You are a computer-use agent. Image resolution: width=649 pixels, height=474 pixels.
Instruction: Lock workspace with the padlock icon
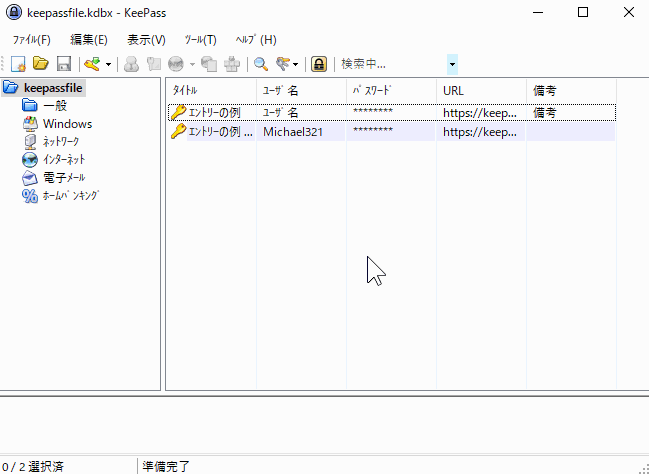[319, 64]
